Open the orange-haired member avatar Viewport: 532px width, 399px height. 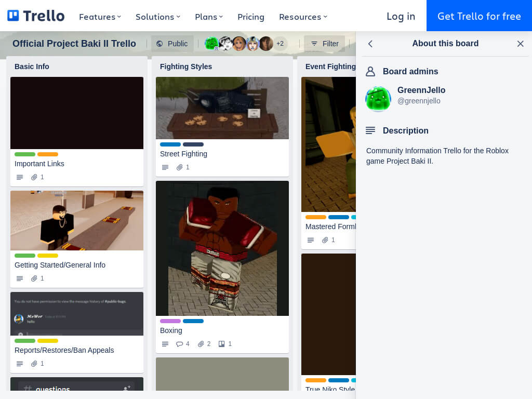point(239,44)
